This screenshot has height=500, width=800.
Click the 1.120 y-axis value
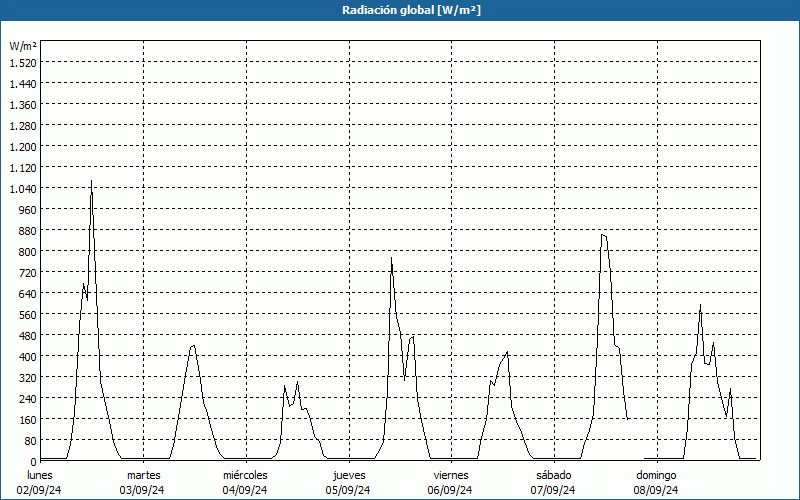[x=23, y=168]
